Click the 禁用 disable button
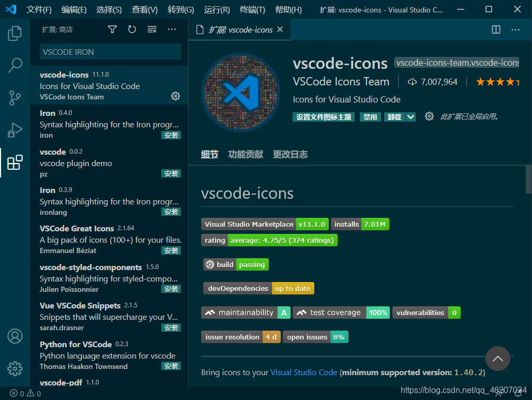 370,117
